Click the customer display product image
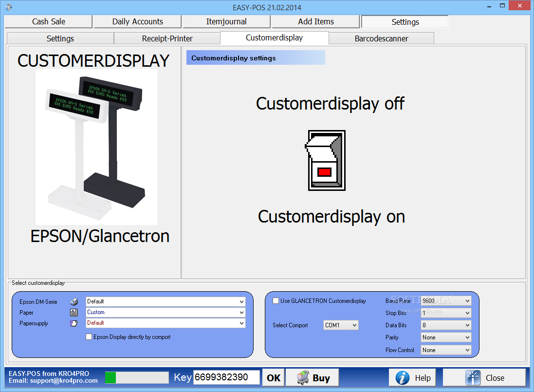 tap(96, 147)
